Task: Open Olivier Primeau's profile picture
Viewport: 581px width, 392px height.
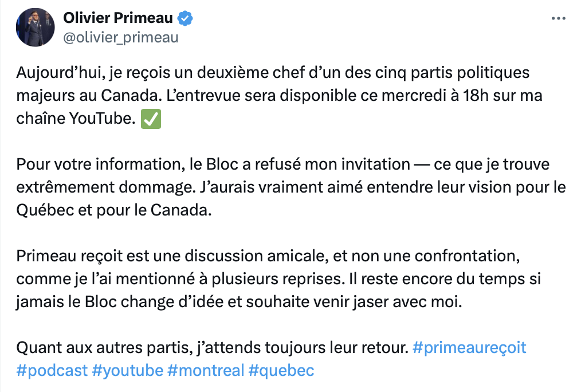Action: (35, 28)
